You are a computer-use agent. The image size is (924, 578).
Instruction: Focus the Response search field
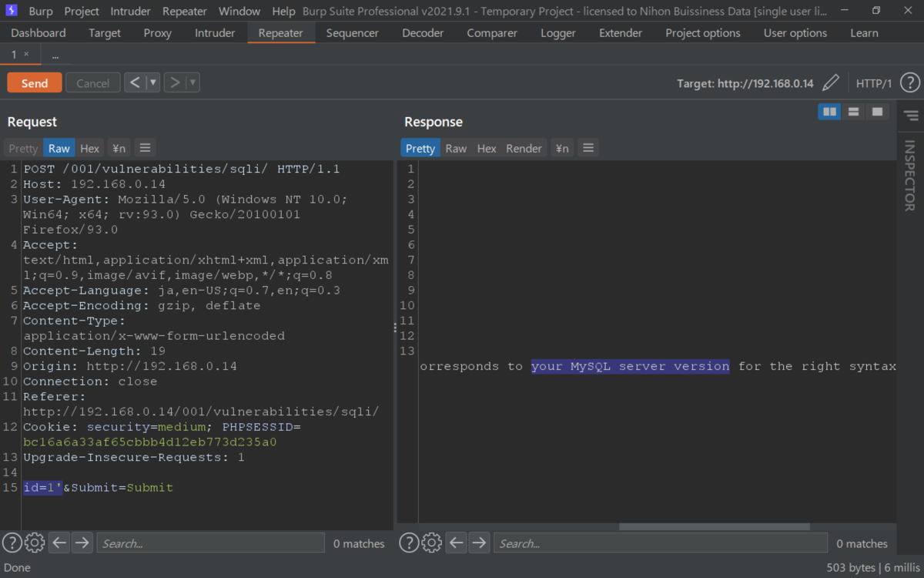pos(661,543)
